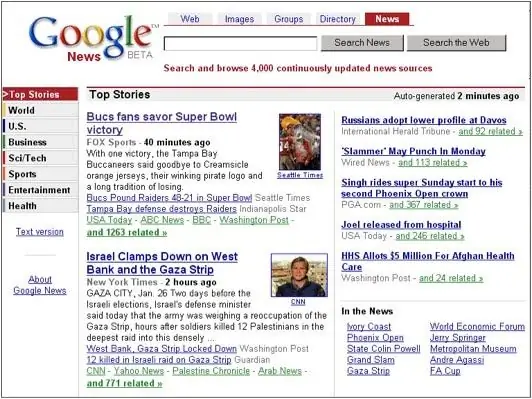Viewport: 532px width, 399px height.
Task: Open the CNN source link below Guardian
Action: (x=96, y=371)
